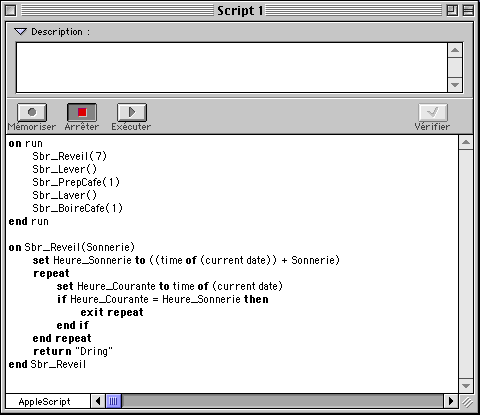
Task: Click the Script 1 title bar
Action: (x=240, y=11)
